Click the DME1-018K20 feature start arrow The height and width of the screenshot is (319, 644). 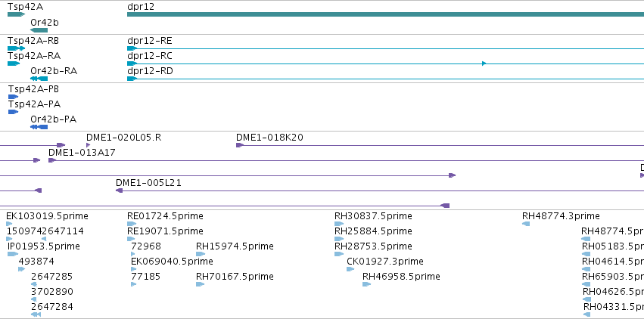240,145
